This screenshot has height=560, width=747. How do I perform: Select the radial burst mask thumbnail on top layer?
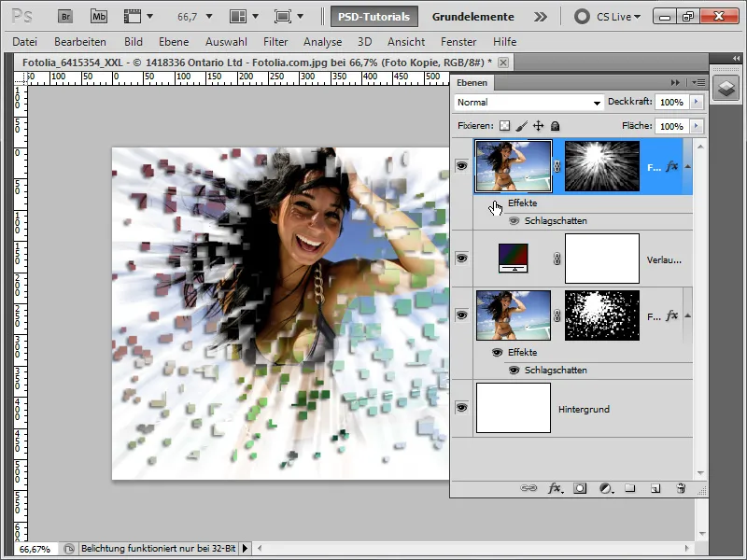click(x=602, y=166)
